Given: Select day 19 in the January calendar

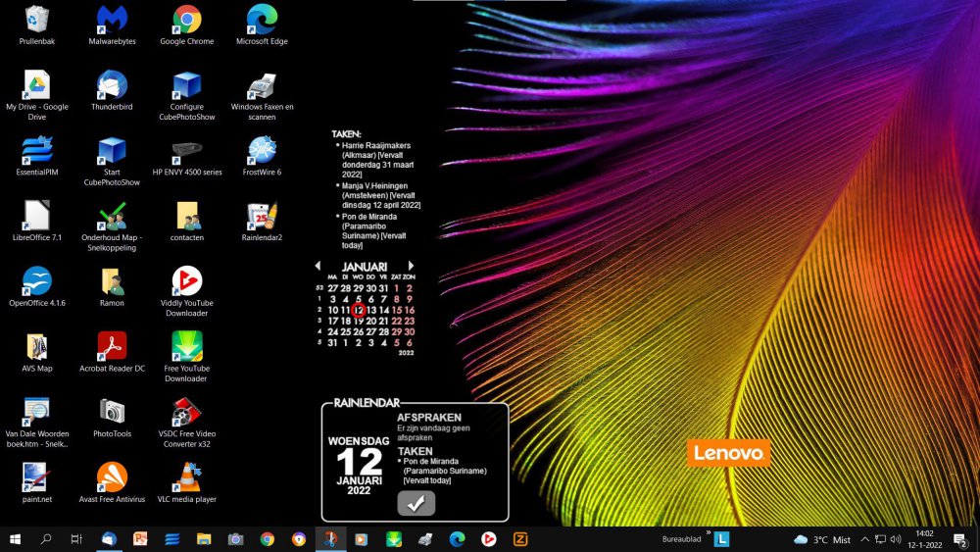Looking at the screenshot, I should click(359, 321).
